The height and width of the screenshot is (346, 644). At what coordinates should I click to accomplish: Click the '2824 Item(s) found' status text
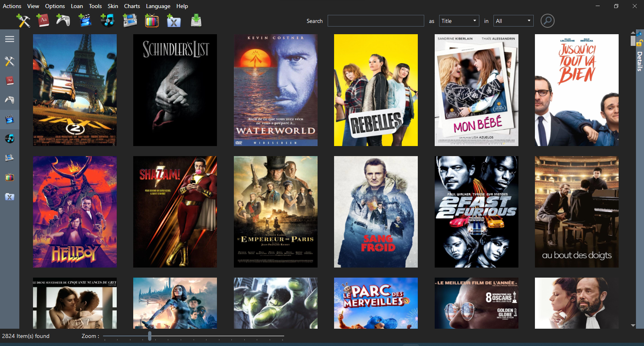pyautogui.click(x=26, y=336)
